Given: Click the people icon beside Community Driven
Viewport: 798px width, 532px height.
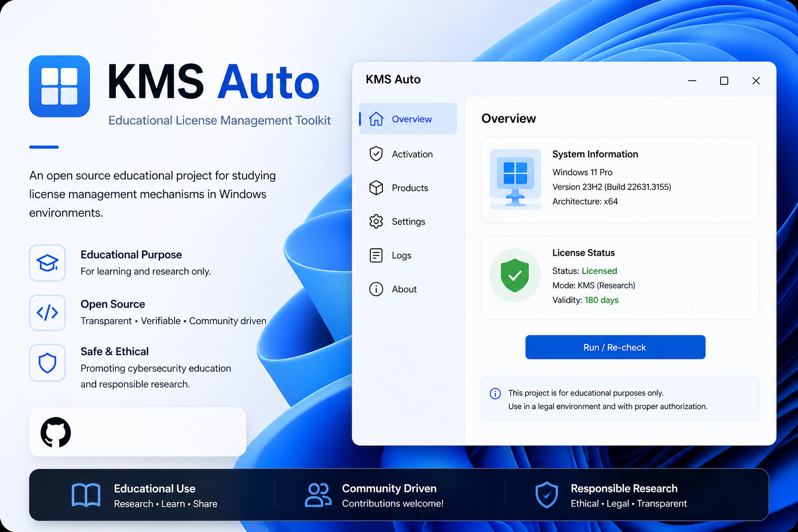Looking at the screenshot, I should tap(318, 495).
